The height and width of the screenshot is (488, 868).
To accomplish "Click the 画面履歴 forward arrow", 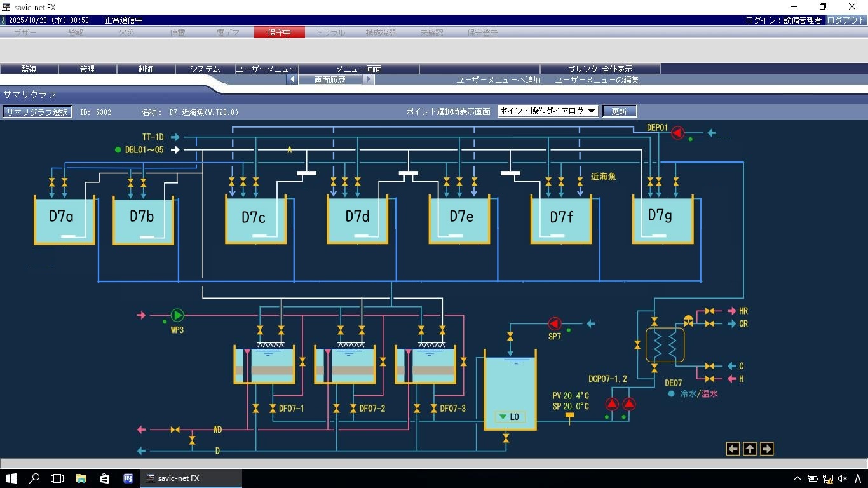I will pyautogui.click(x=369, y=80).
